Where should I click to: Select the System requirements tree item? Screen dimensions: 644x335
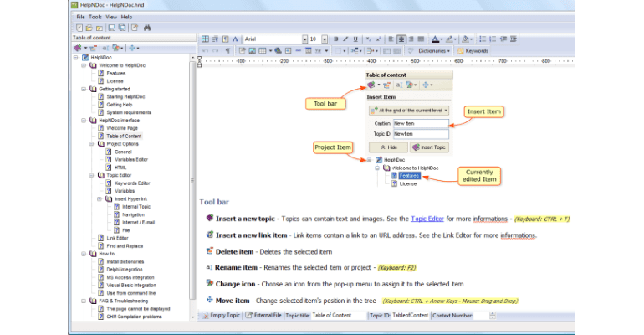[x=129, y=112]
